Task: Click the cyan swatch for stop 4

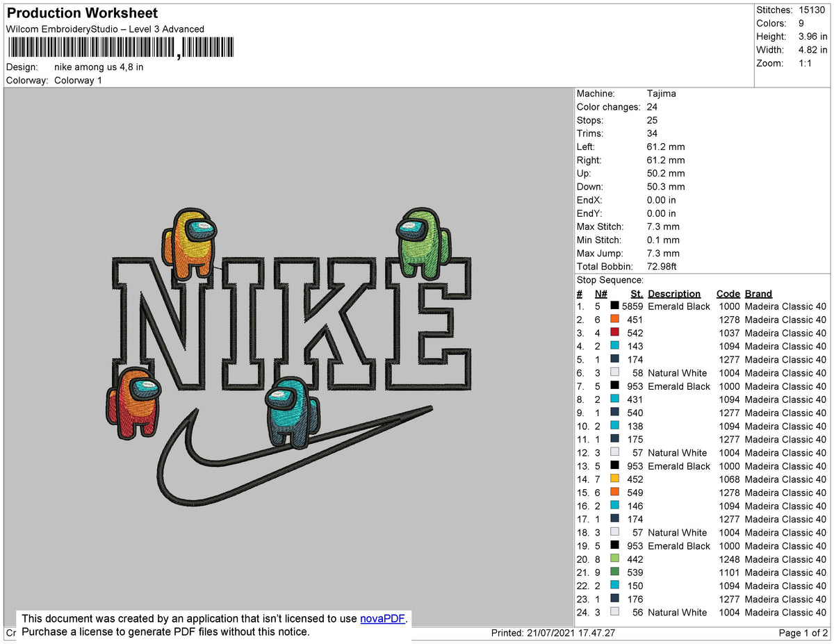Action: click(615, 345)
